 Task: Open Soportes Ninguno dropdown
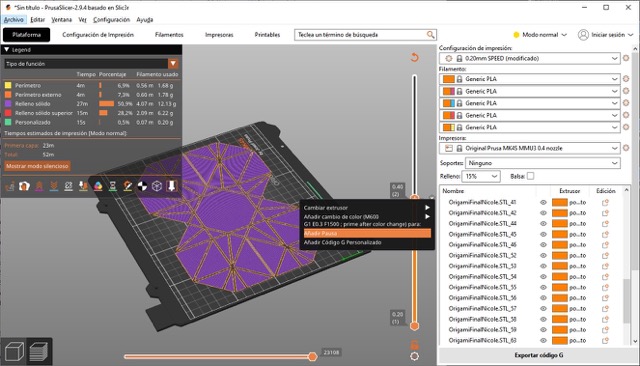pos(542,163)
